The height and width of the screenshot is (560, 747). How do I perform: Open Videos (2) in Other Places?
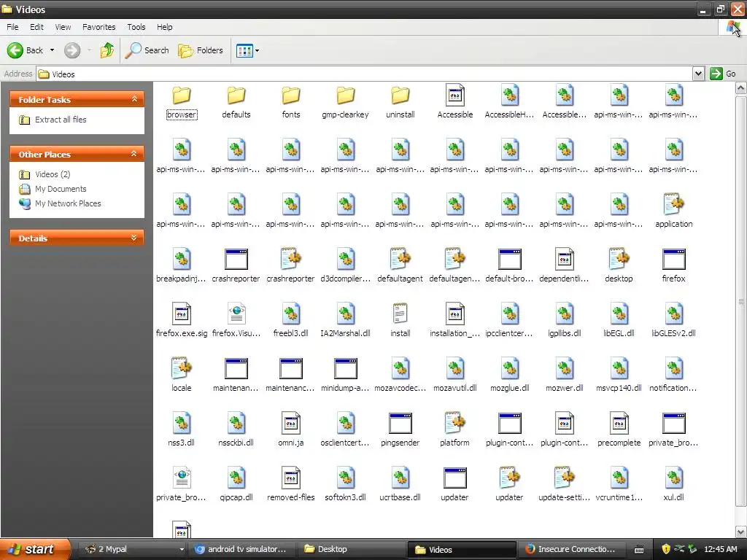53,174
